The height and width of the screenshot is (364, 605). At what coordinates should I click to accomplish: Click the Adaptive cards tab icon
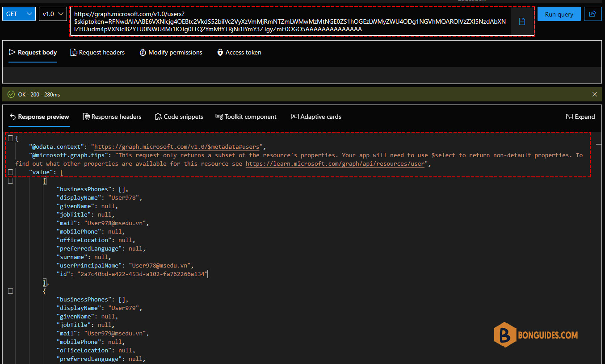point(295,117)
